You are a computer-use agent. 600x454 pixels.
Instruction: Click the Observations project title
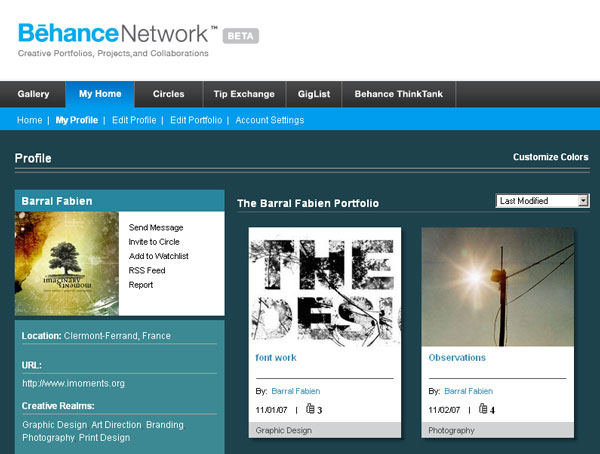[457, 358]
